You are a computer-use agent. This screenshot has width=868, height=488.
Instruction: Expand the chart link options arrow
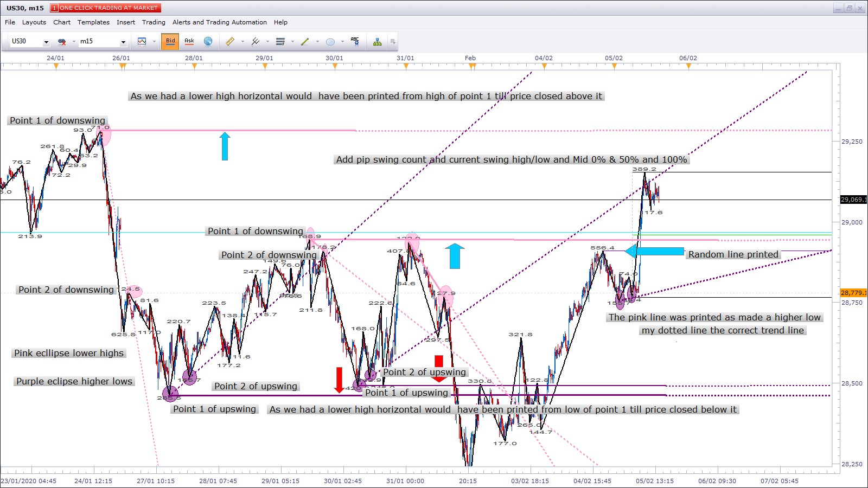[74, 42]
